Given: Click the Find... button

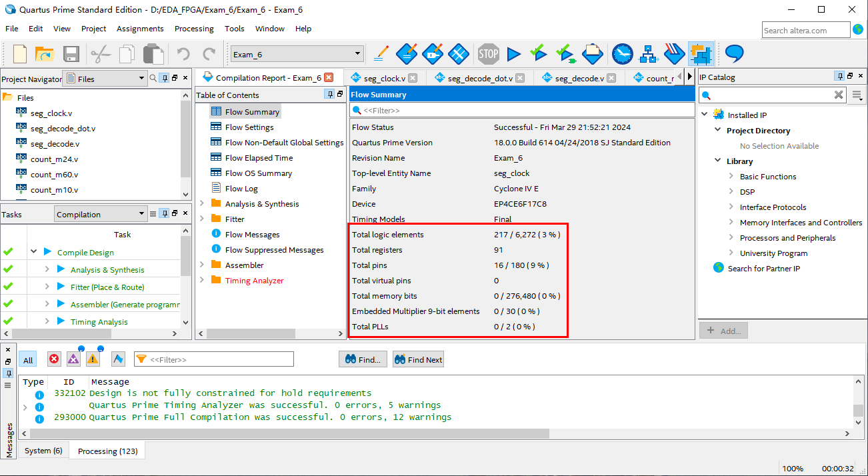Looking at the screenshot, I should pyautogui.click(x=363, y=359).
